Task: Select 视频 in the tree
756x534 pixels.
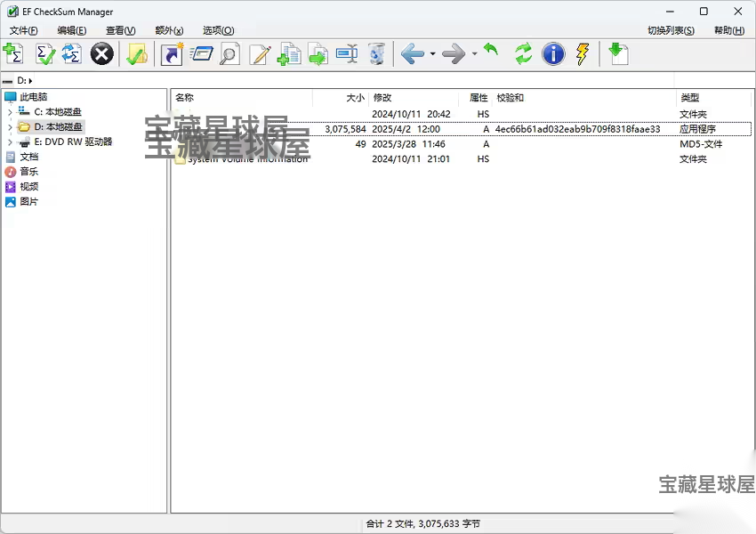Action: coord(29,187)
